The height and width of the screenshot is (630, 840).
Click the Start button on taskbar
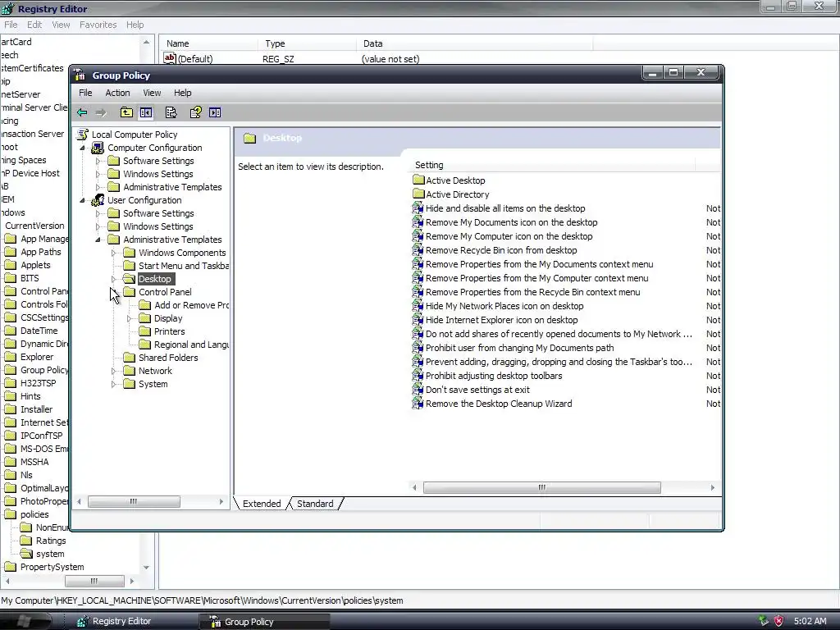coord(25,622)
